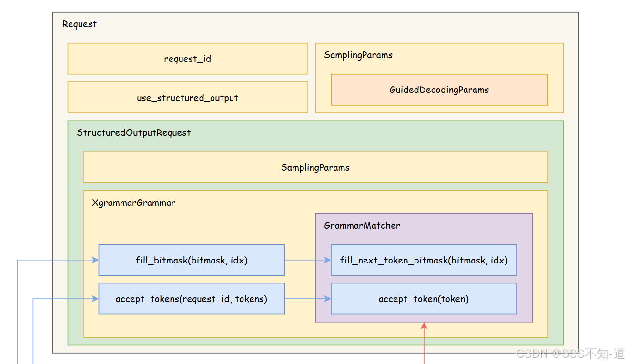Screen dimensions: 627x364
Task: Click the Request title text
Action: (x=79, y=24)
